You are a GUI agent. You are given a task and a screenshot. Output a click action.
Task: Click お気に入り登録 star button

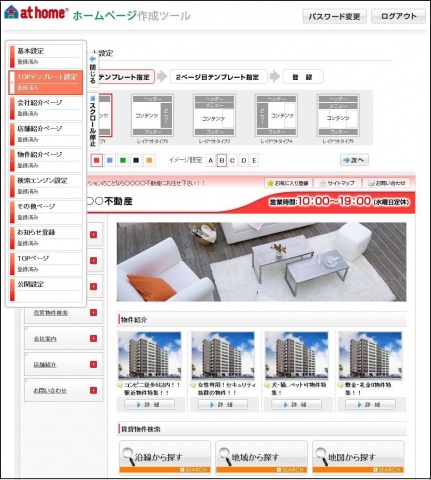pos(288,183)
